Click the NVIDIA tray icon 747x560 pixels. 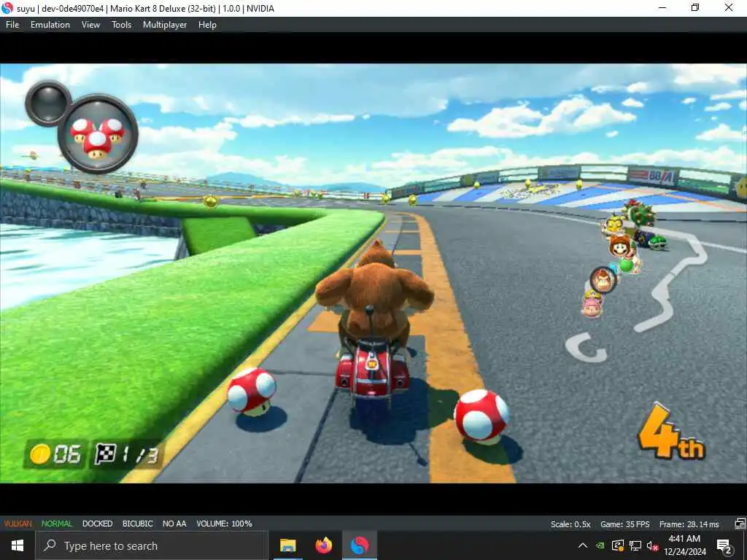tap(600, 545)
